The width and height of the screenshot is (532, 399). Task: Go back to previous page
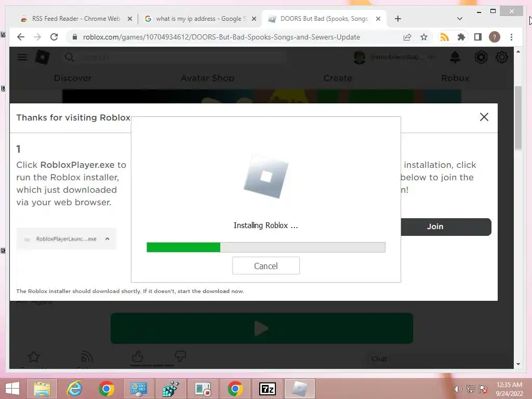pos(21,37)
